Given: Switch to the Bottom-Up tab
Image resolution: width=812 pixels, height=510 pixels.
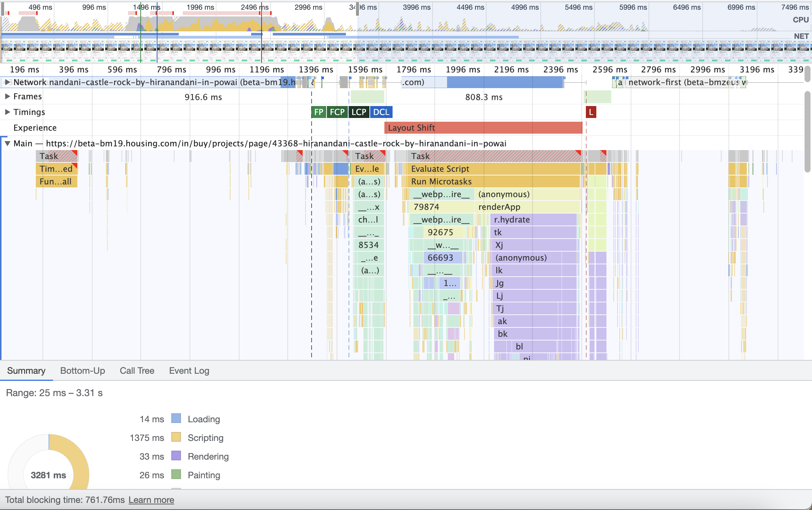Looking at the screenshot, I should pos(83,370).
